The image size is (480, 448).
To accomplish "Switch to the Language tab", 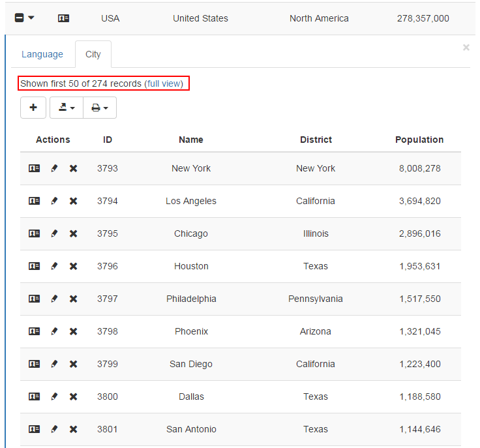I will coord(42,54).
